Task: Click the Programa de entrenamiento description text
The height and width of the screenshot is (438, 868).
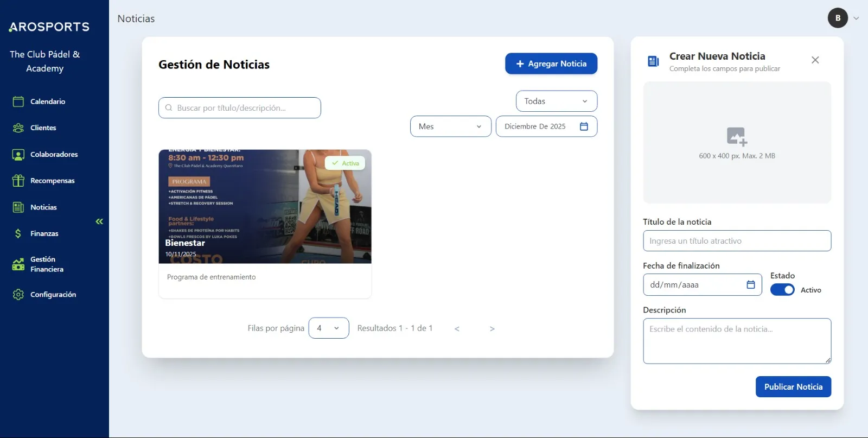Action: tap(212, 277)
